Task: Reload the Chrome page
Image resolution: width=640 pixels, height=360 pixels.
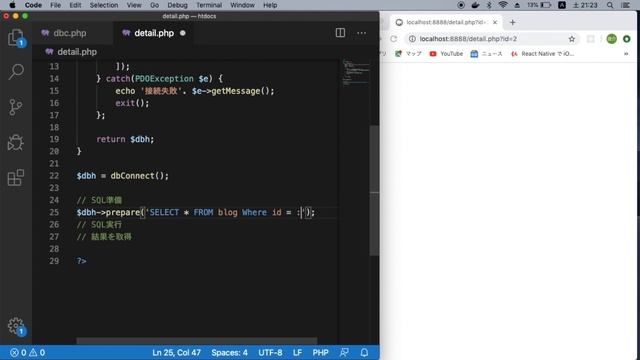Action: (x=393, y=39)
